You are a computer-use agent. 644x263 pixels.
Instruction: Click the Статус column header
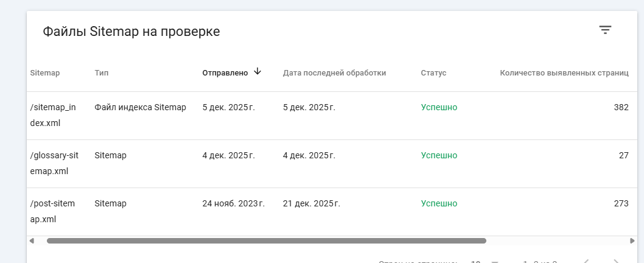coord(433,73)
